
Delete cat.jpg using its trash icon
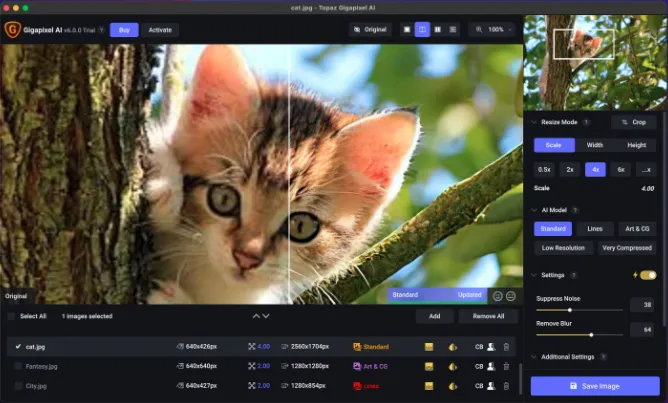[506, 347]
